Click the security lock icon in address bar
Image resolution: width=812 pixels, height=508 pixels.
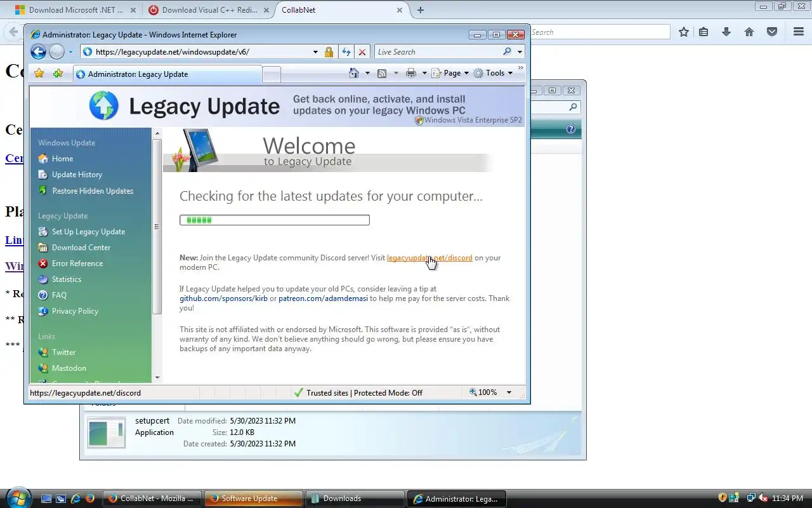329,52
